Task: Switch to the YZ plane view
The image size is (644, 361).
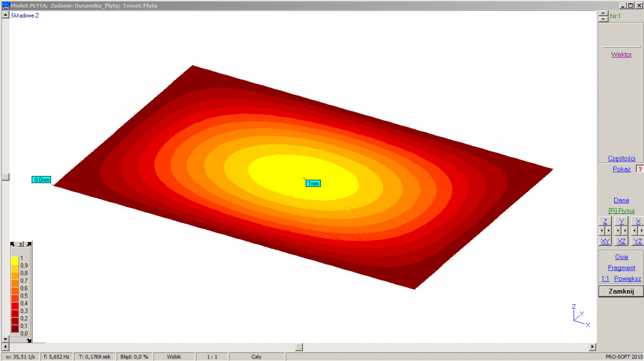Action: 637,241
